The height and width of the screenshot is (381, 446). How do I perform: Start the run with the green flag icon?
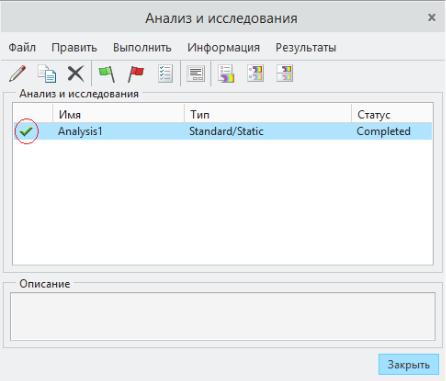[107, 74]
